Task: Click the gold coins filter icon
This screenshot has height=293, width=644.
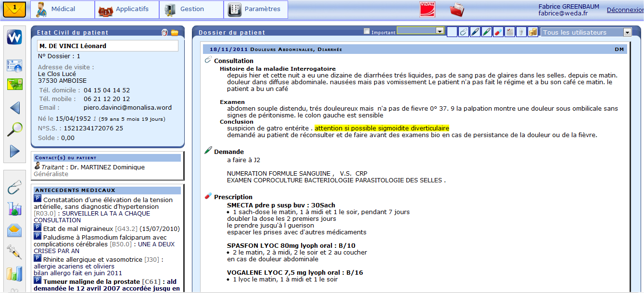Action: pos(532,32)
